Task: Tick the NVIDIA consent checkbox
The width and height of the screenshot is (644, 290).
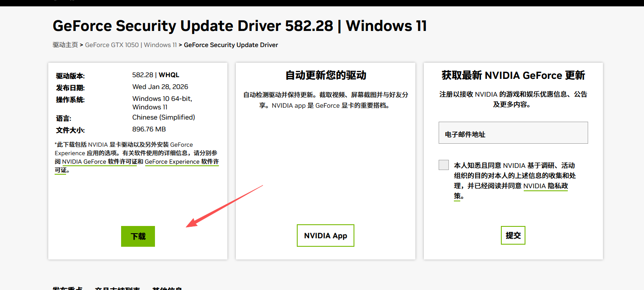Action: (444, 165)
